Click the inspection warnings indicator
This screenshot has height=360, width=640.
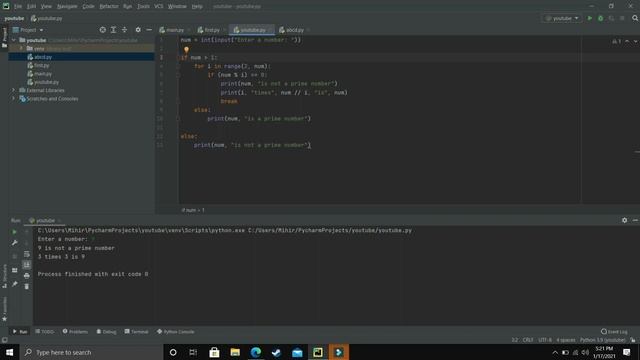(x=616, y=41)
